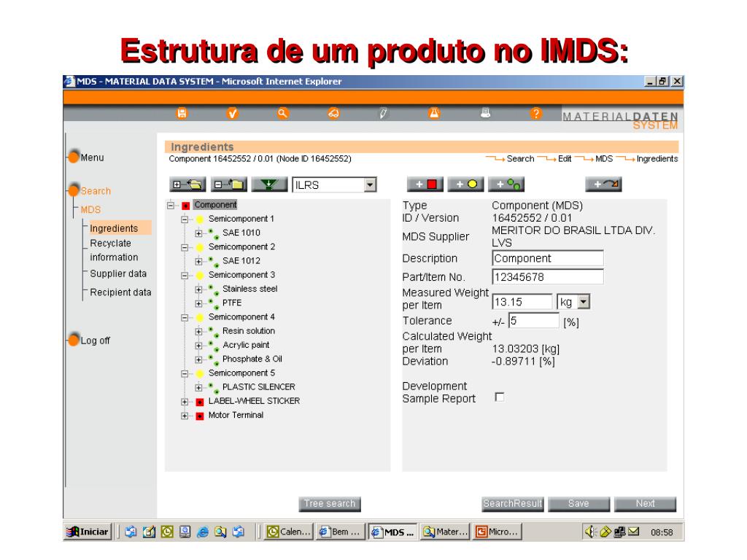
Task: Open help with the question mark icon
Action: point(536,113)
